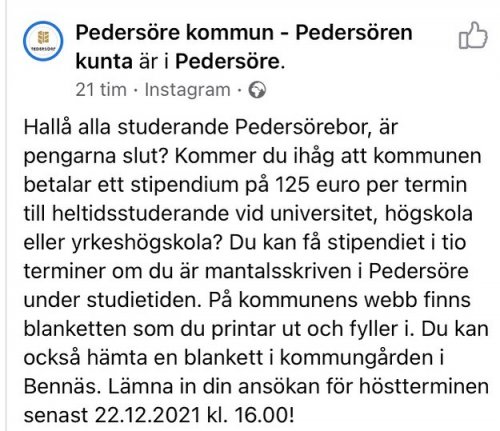Open Pedersöre kommun - Pedersören page name

pyautogui.click(x=244, y=33)
